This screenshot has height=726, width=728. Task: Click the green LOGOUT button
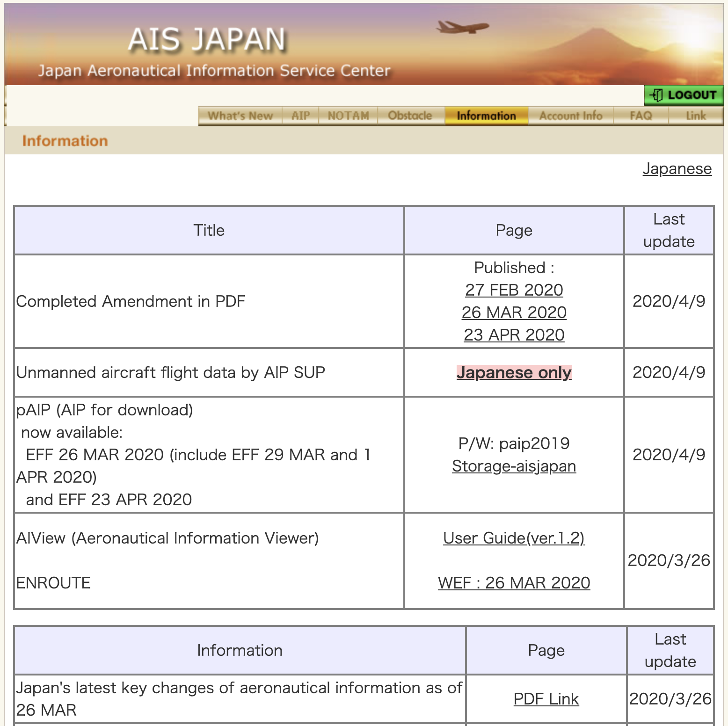pos(684,95)
